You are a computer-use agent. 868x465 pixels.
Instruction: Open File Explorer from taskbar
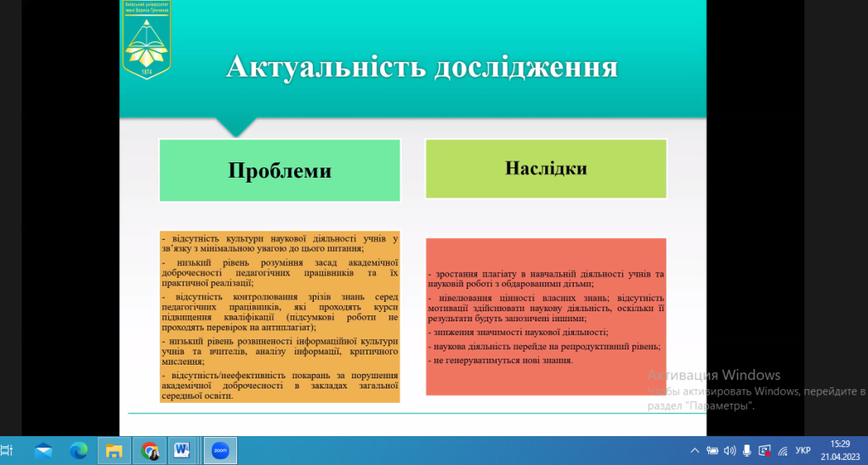pyautogui.click(x=113, y=451)
